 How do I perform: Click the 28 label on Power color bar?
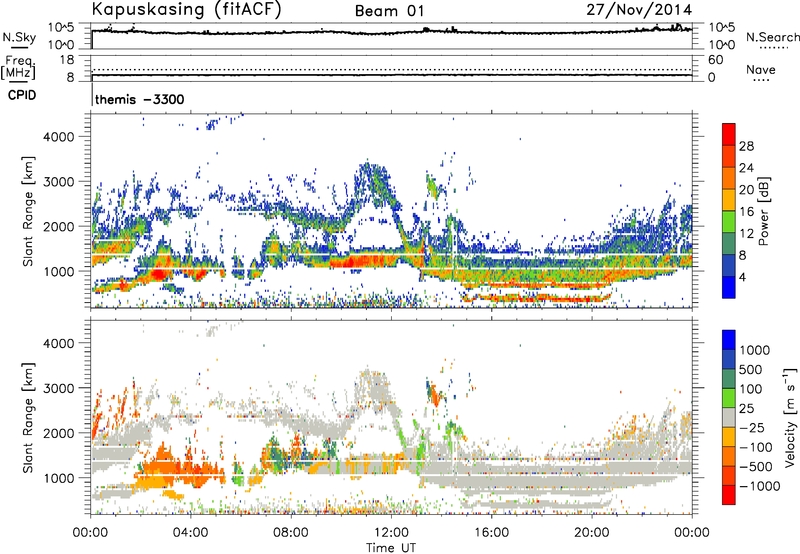pyautogui.click(x=746, y=146)
